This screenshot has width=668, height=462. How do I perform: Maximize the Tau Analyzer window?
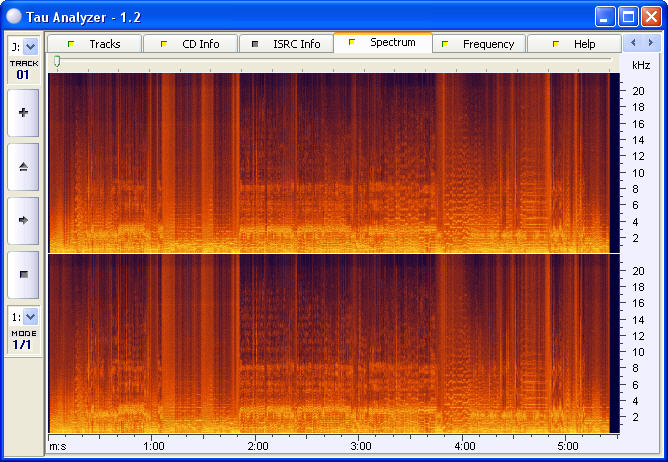[628, 16]
